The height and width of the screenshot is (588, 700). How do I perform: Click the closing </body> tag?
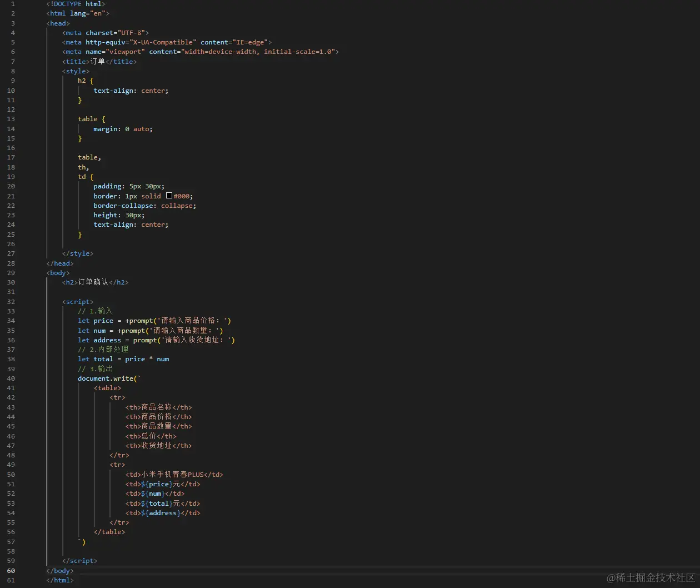[x=60, y=571]
